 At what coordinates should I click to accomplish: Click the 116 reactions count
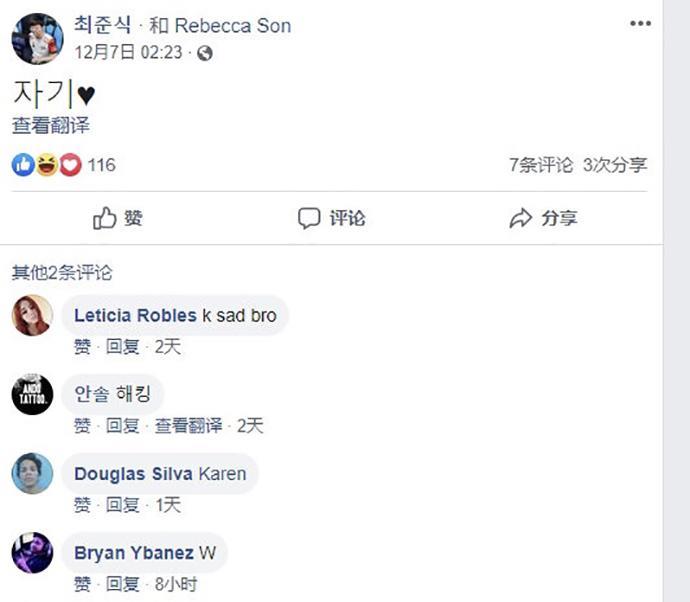click(101, 165)
